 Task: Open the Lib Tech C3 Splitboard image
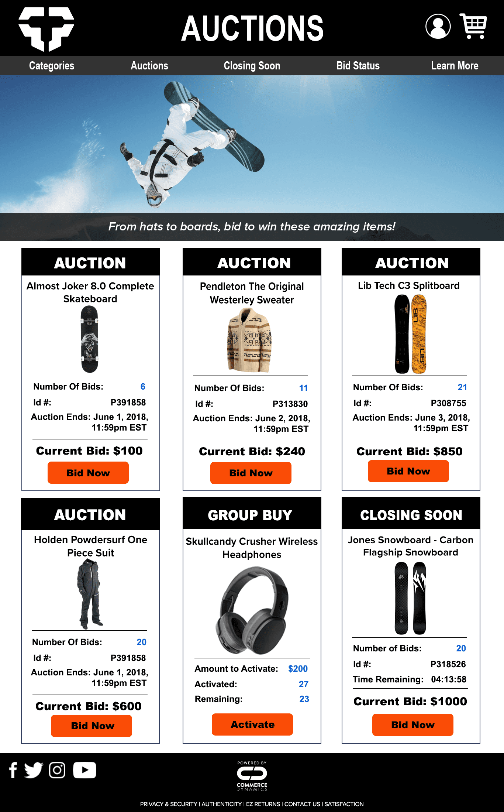point(410,334)
